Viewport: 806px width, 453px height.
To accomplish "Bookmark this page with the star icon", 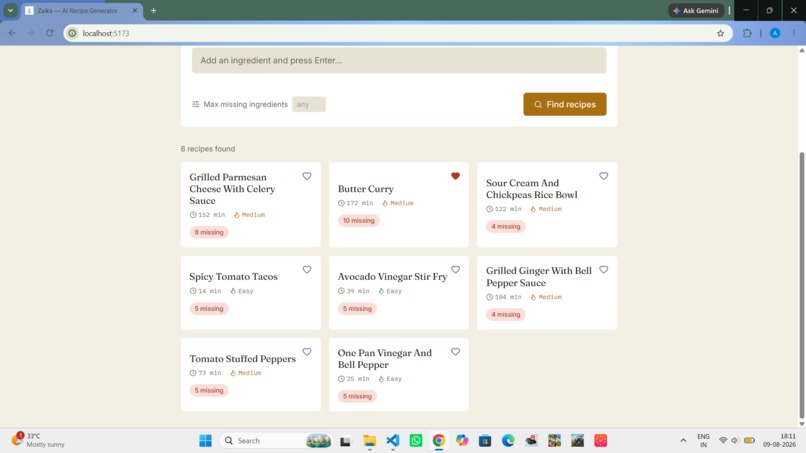I will (x=721, y=33).
